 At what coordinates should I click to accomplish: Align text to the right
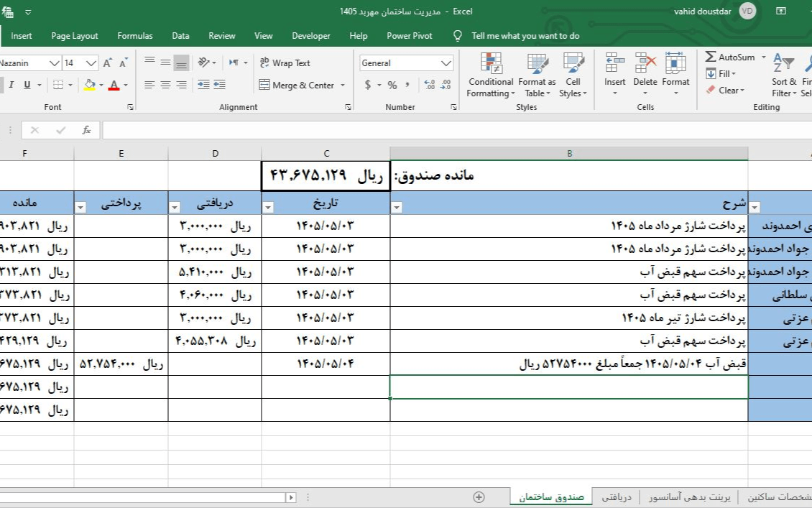[181, 85]
